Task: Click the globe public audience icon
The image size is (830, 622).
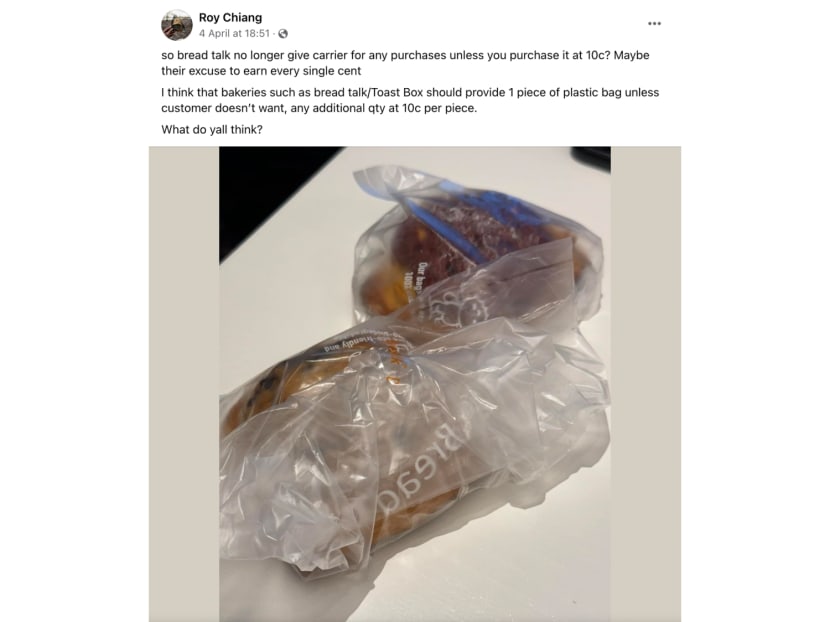Action: (x=283, y=33)
